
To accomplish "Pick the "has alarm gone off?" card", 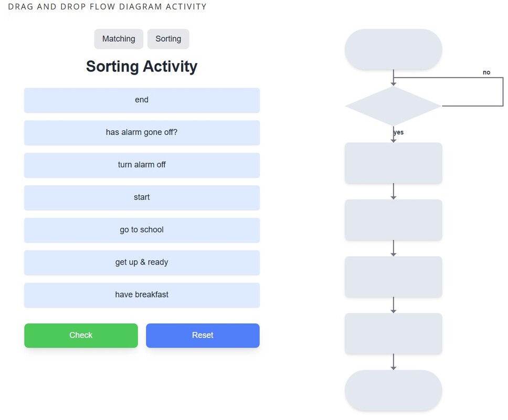I will tap(142, 133).
